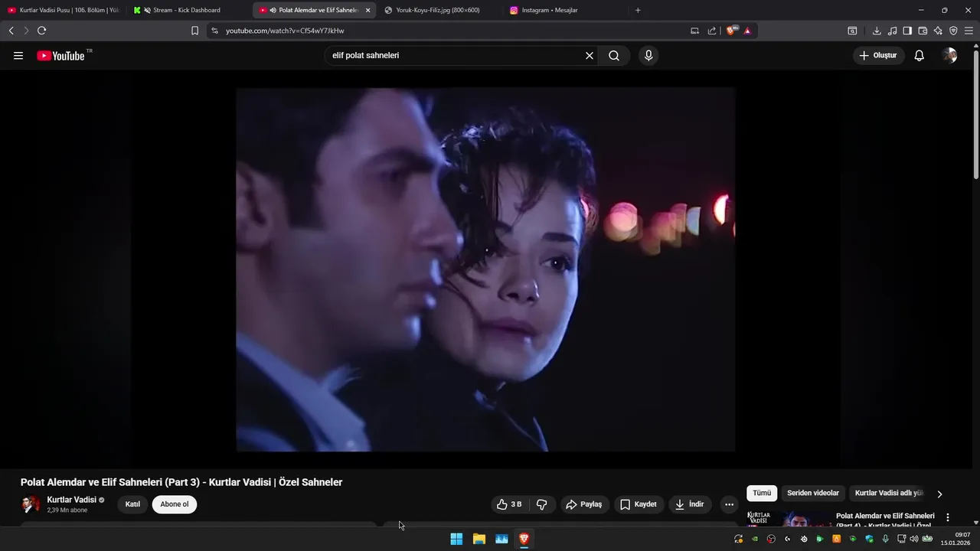980x551 pixels.
Task: Save the video with Kaydet
Action: 639,504
